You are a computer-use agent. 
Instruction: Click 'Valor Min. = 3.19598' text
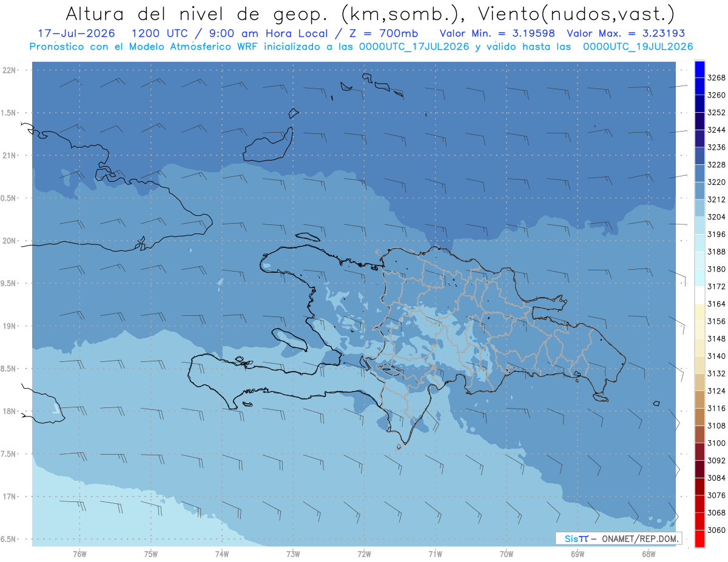[x=497, y=33]
